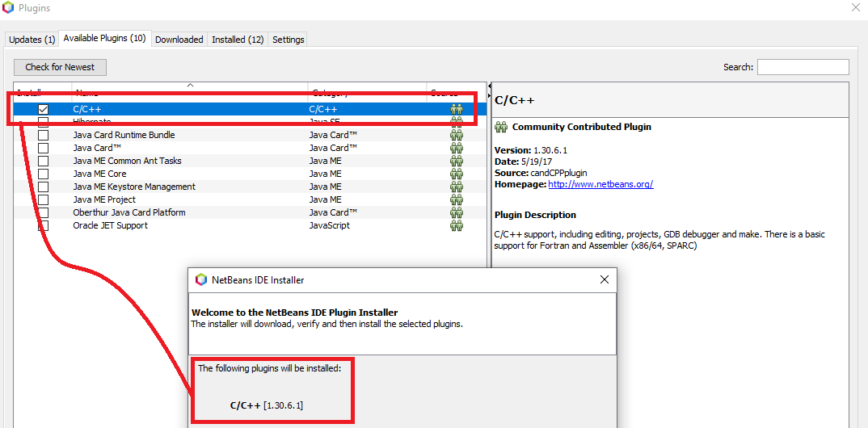Click into the plugin Search field
This screenshot has width=868, height=428.
point(803,67)
